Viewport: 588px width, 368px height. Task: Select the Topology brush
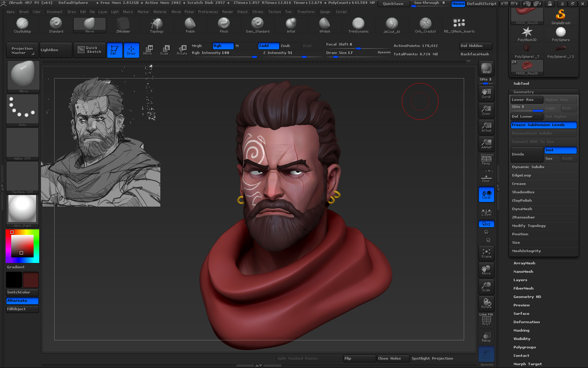click(x=157, y=25)
